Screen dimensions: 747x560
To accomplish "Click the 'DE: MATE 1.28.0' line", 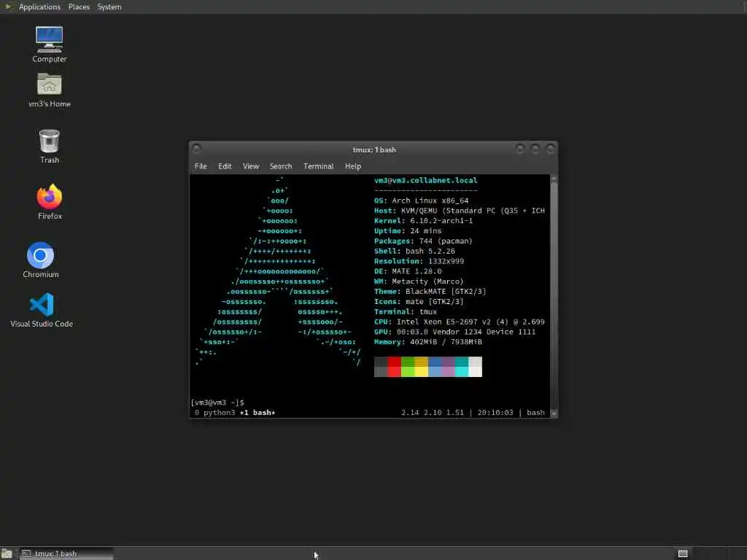I will (408, 271).
